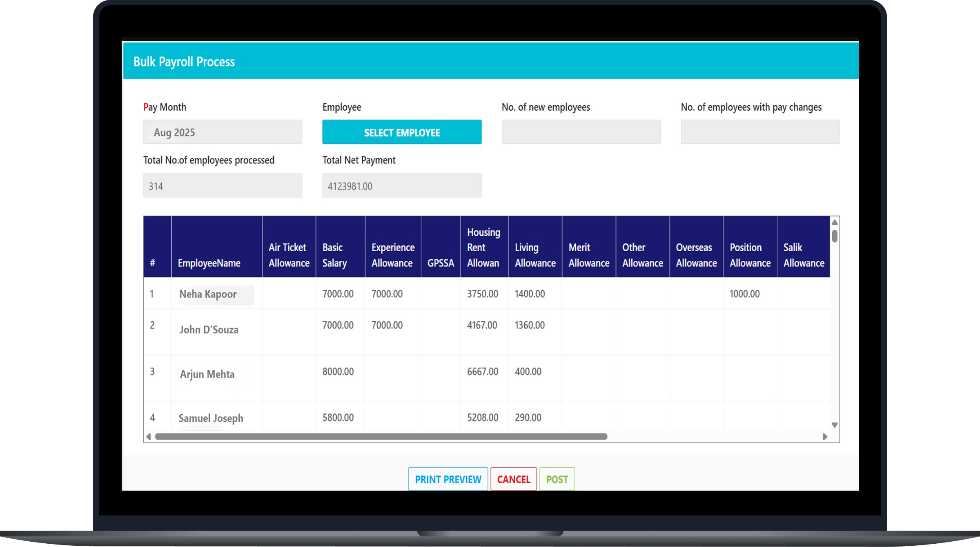
Task: Click Neha Kapoor's Basic Salary 7000.00
Action: click(338, 294)
